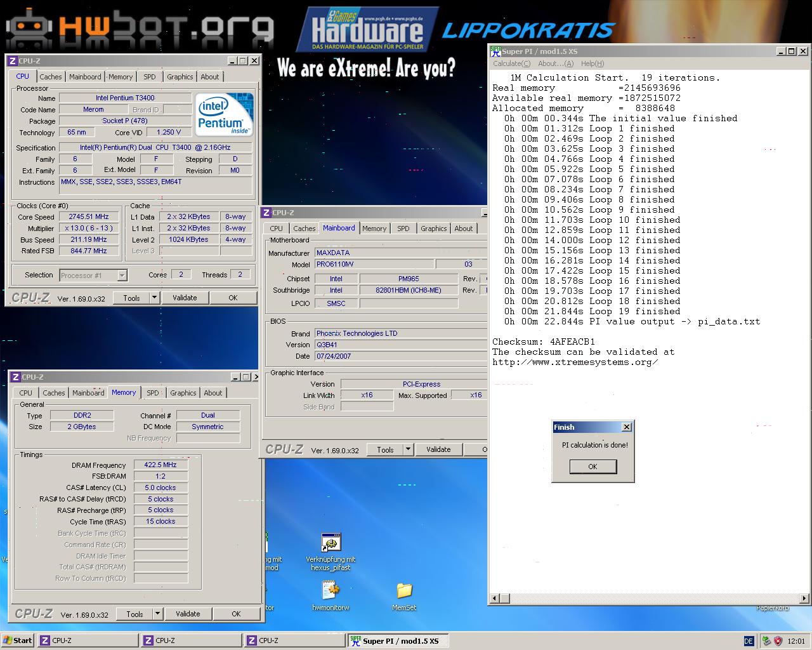Switch to SPD tab in top CPU-Z window
The image size is (812, 650).
pos(150,77)
